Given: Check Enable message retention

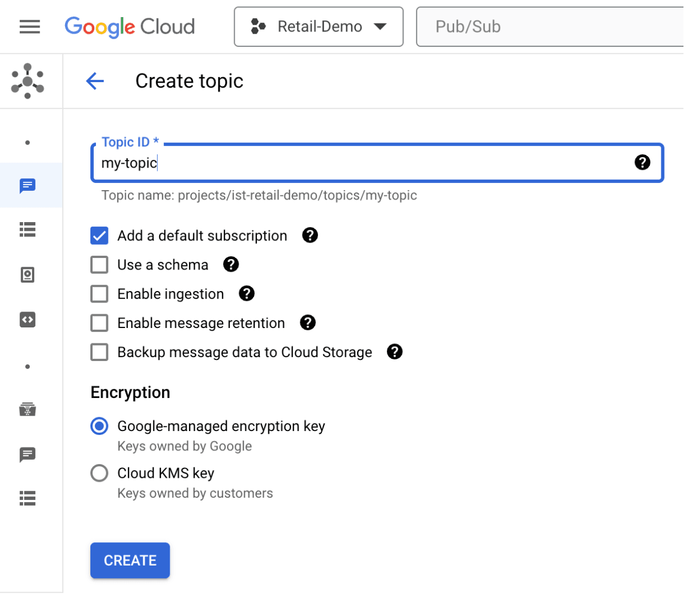Looking at the screenshot, I should pyautogui.click(x=99, y=322).
